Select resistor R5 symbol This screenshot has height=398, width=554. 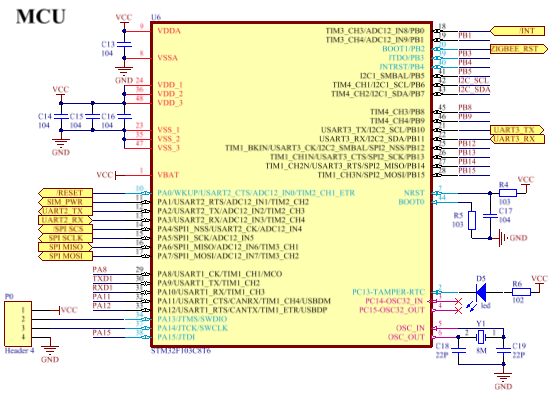click(x=472, y=220)
